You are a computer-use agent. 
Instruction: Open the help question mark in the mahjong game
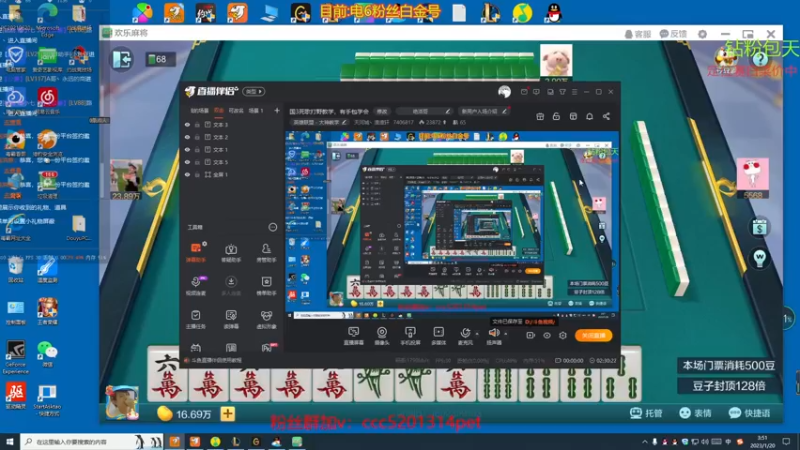point(760,59)
